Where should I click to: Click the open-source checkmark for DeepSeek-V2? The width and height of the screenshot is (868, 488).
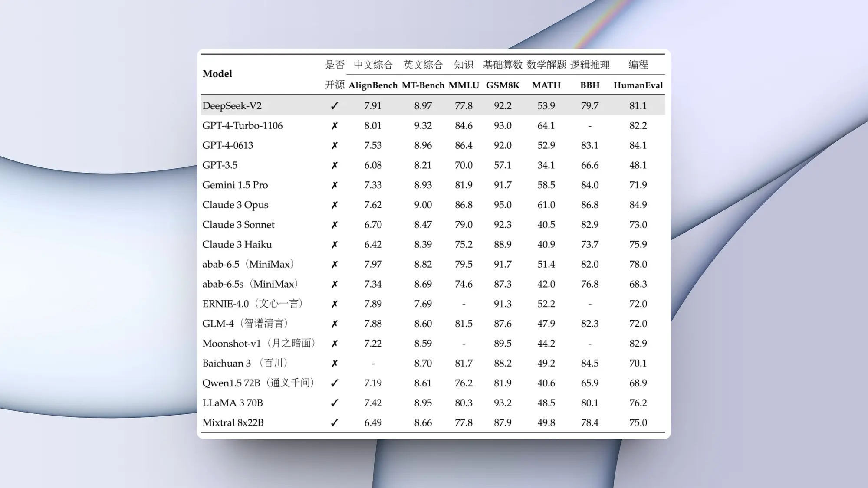[334, 106]
